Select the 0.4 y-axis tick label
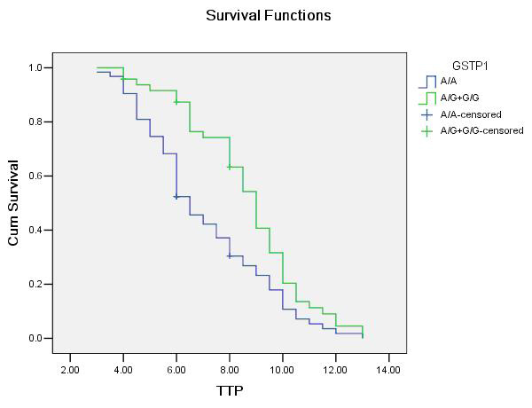The height and width of the screenshot is (408, 532). point(35,230)
